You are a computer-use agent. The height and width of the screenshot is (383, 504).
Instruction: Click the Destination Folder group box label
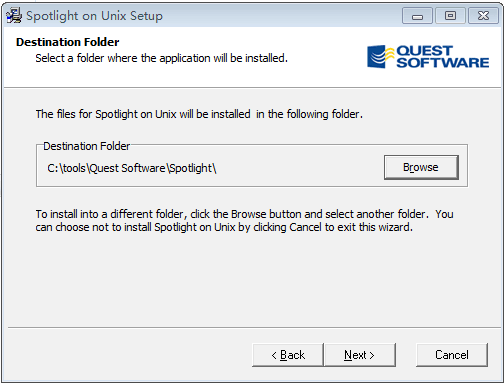click(86, 146)
